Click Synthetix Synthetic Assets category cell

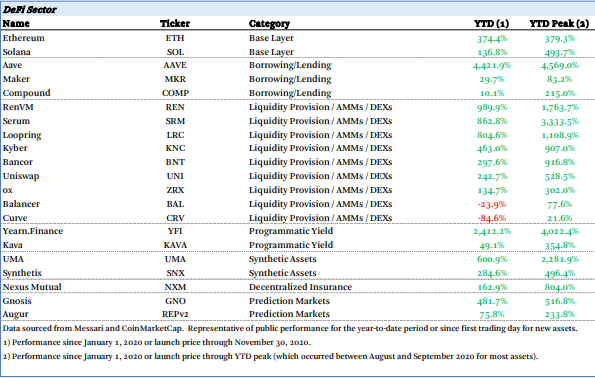pos(282,273)
